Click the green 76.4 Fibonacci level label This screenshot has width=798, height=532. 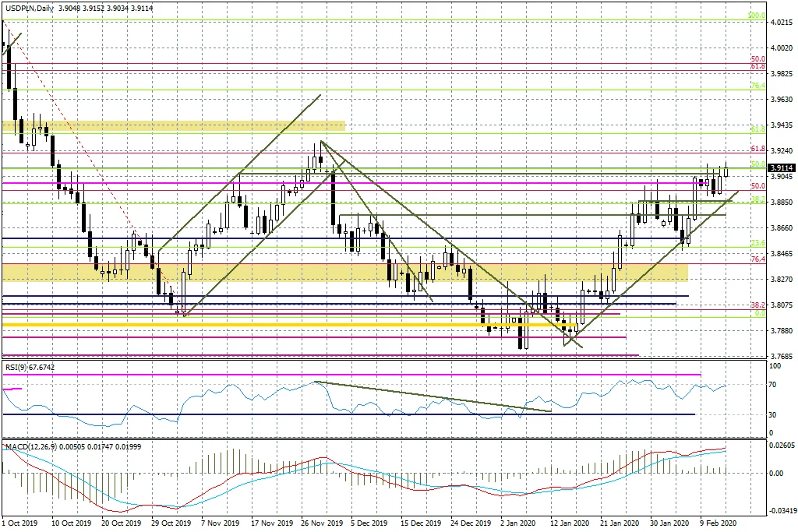tap(757, 86)
